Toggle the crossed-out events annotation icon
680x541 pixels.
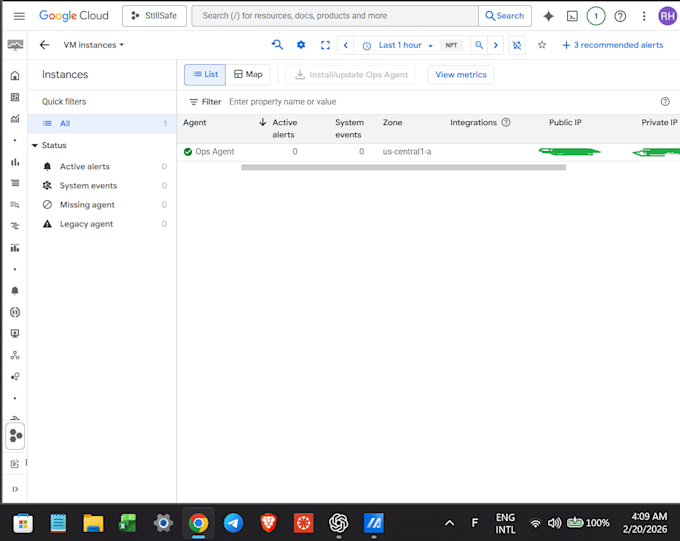tap(517, 45)
